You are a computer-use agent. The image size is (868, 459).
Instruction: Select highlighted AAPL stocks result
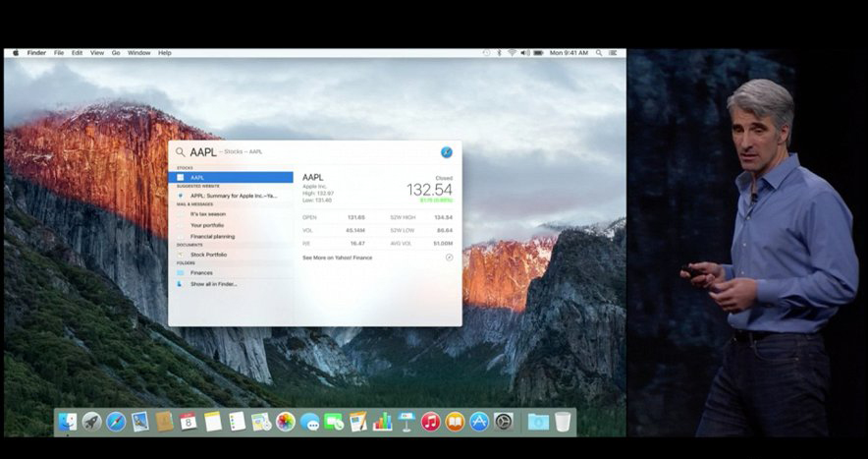(x=231, y=177)
